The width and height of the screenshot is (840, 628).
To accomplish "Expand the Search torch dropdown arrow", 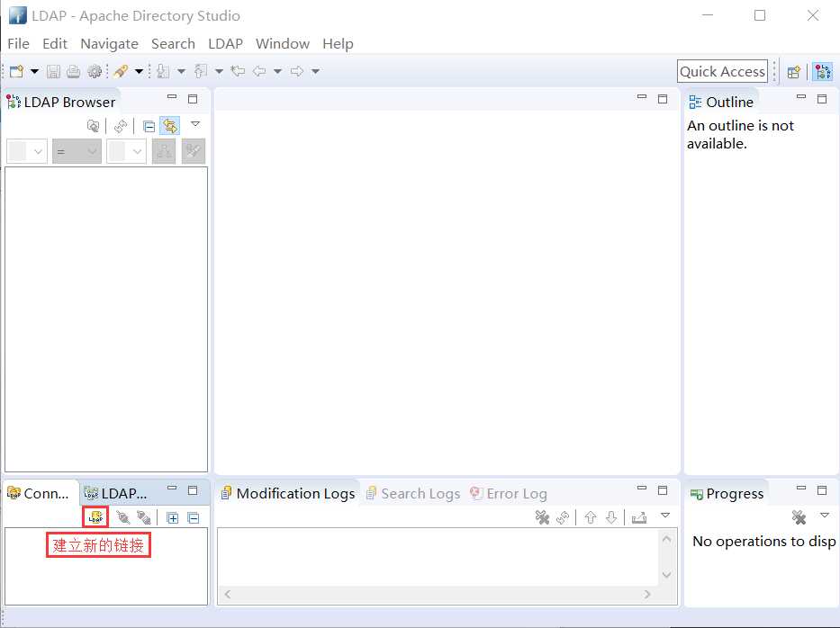I will click(139, 71).
